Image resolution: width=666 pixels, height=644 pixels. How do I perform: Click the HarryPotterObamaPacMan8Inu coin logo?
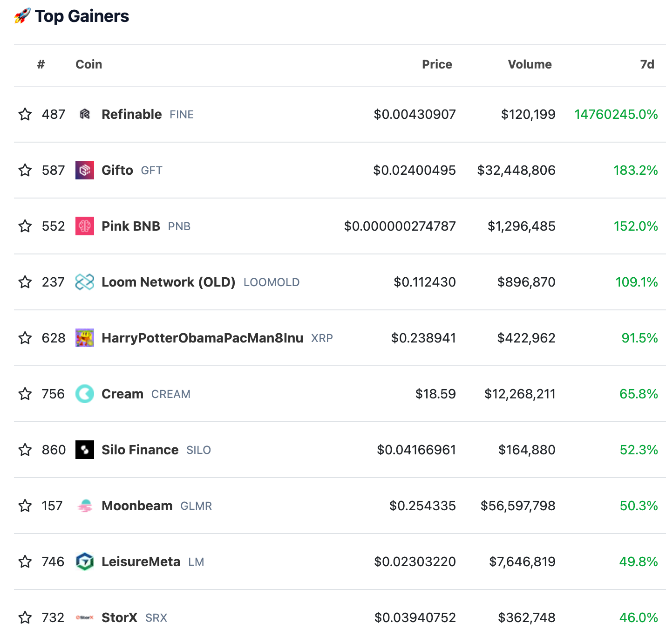pyautogui.click(x=85, y=338)
